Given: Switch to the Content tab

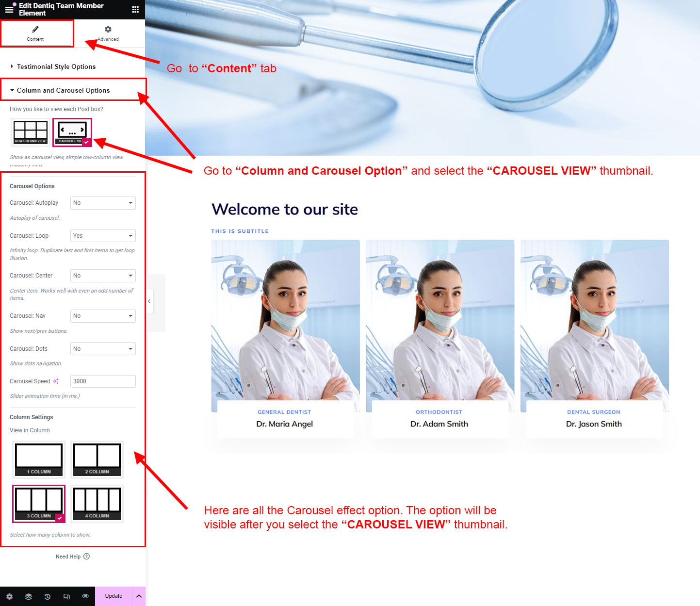Looking at the screenshot, I should (35, 33).
